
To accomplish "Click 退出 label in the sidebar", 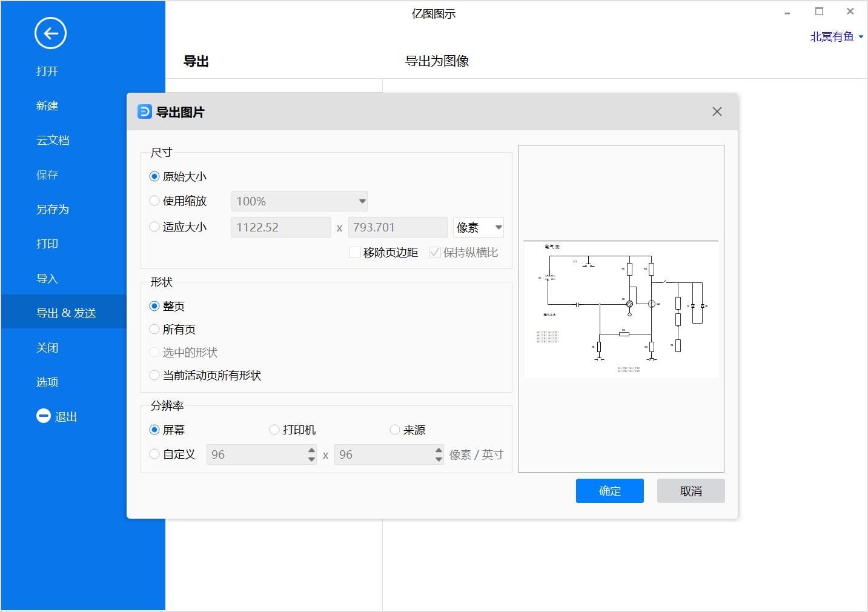I will pos(66,417).
